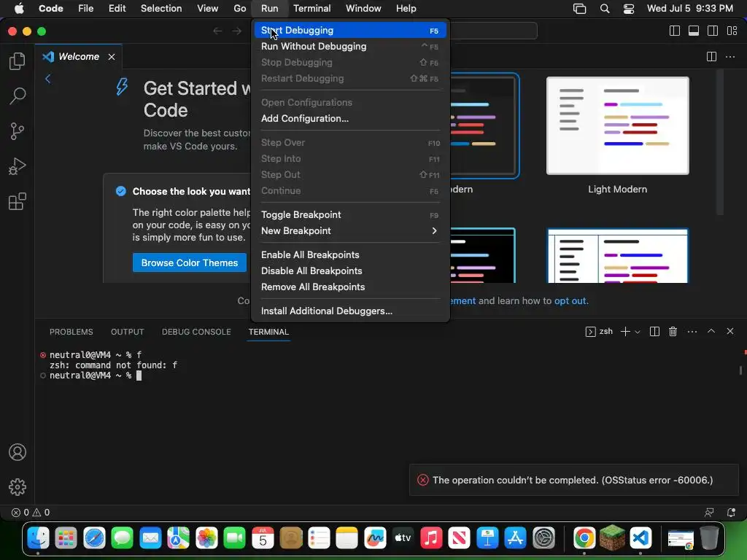Open Spotlight search in macOS menu bar
747x560 pixels.
(x=605, y=9)
